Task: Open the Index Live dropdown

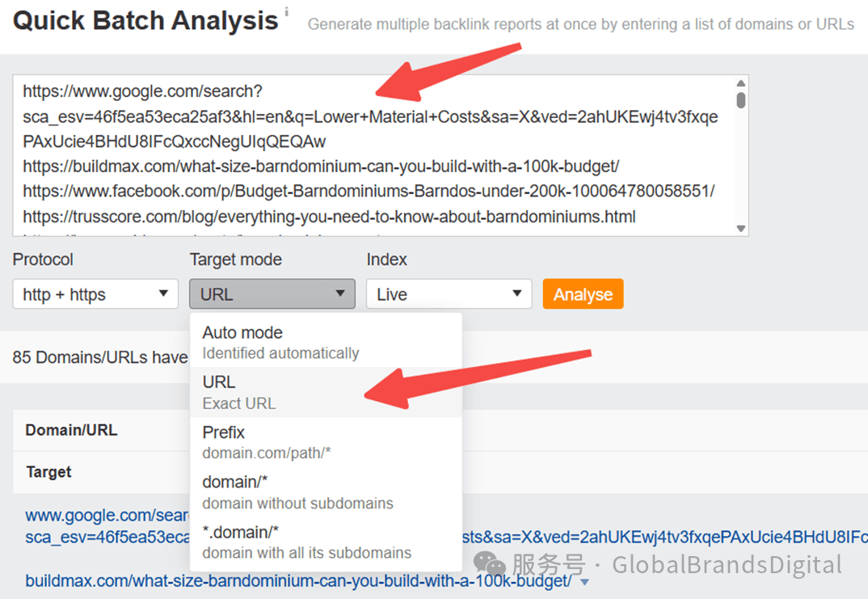Action: click(449, 294)
